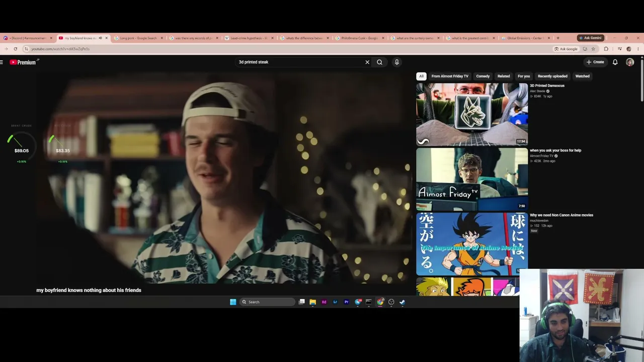Click the YouTube search magnifier button
This screenshot has width=644, height=362.
[x=380, y=62]
